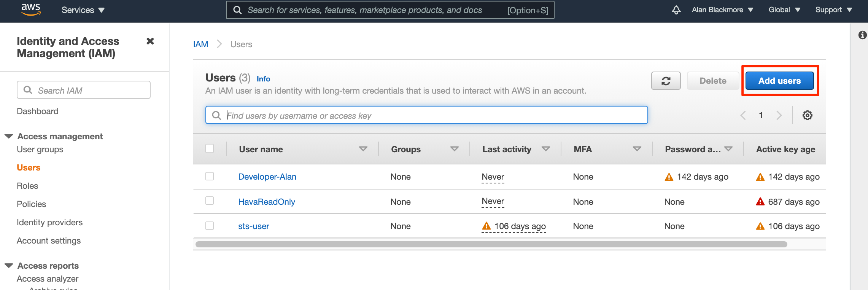The image size is (868, 290).
Task: Click HavaReadOnly's Never last activity value
Action: tap(493, 201)
